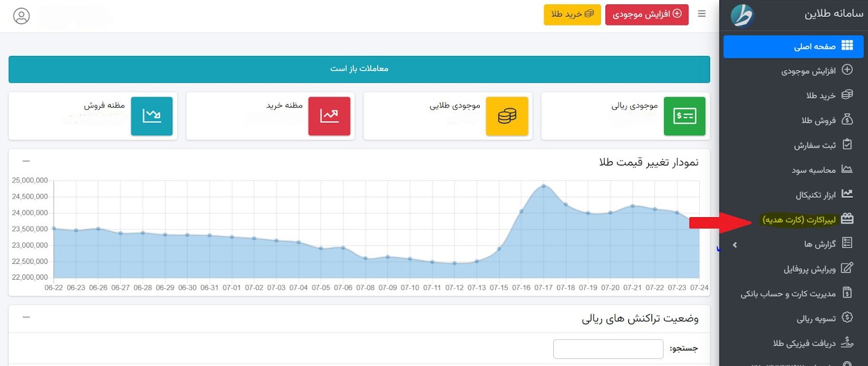Click the yellow gold coins balance icon
The width and height of the screenshot is (868, 366).
(507, 116)
